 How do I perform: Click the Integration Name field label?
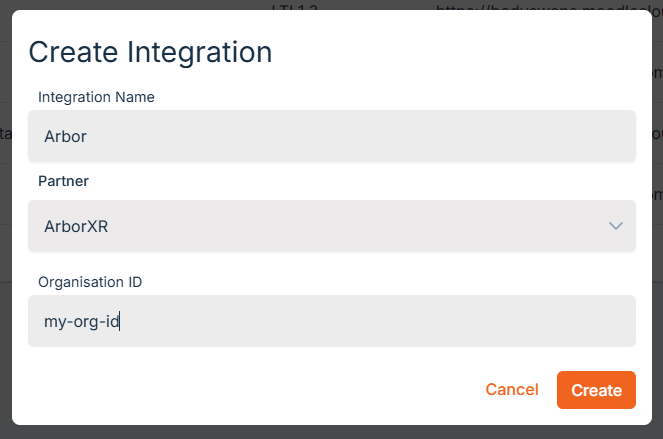[x=96, y=97]
